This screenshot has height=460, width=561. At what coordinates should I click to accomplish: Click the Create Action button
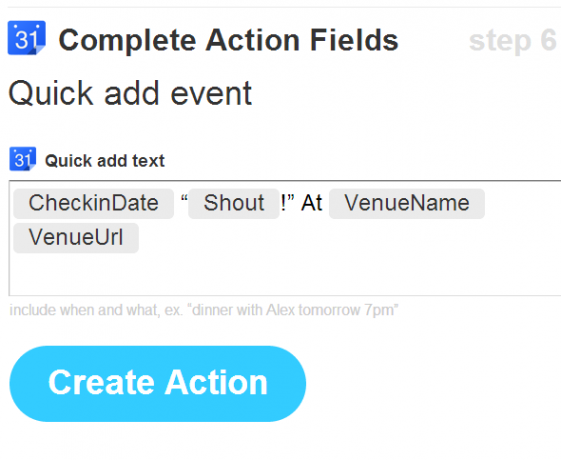point(158,383)
